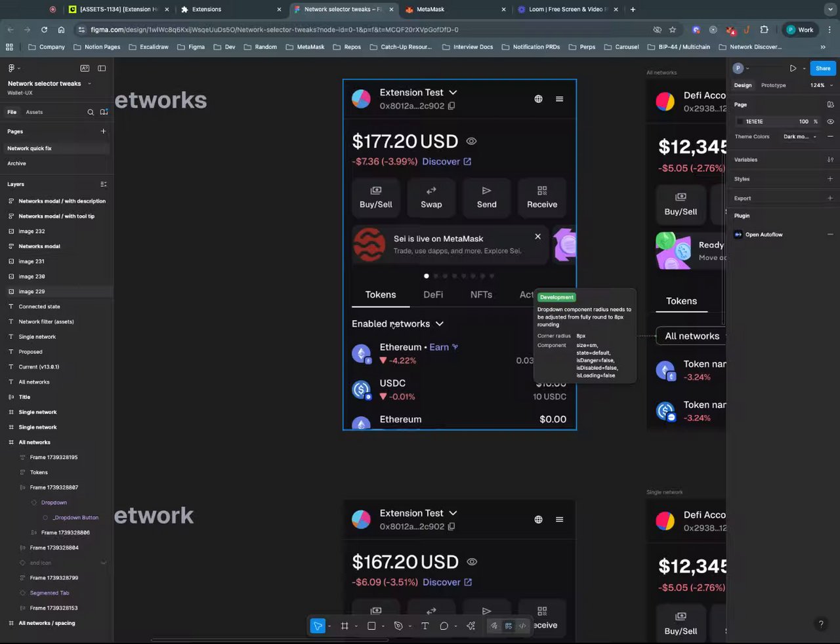Select the Network quick fix page
840x644 pixels.
[x=55, y=148]
